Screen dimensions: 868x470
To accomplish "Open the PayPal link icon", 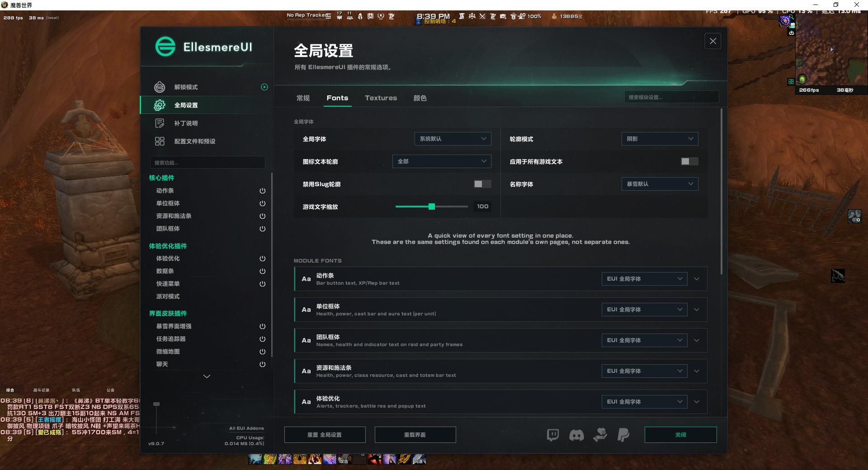I will click(623, 435).
